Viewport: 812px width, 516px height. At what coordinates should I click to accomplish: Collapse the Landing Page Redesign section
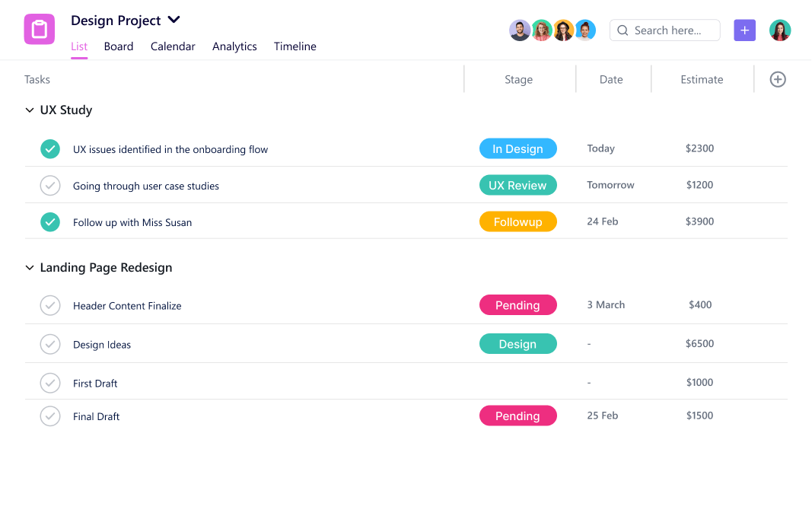pyautogui.click(x=29, y=267)
